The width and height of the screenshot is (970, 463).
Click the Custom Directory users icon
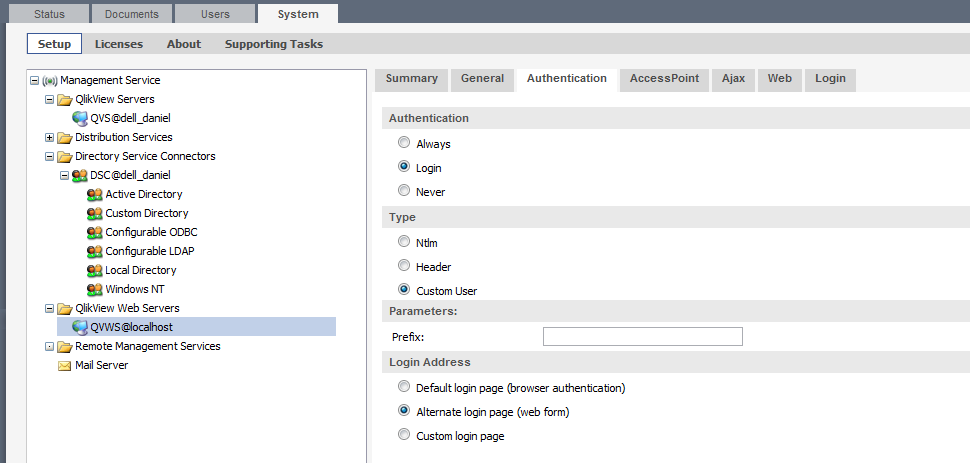(95, 214)
